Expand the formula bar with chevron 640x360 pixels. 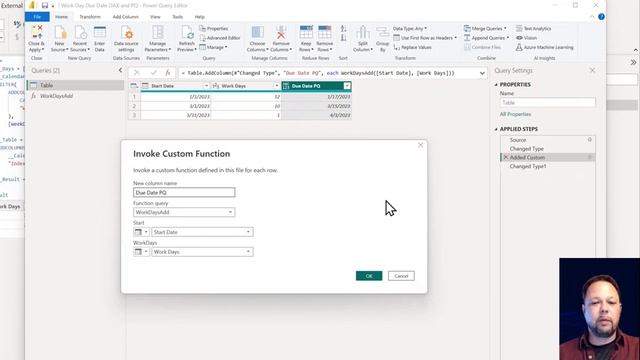(482, 73)
